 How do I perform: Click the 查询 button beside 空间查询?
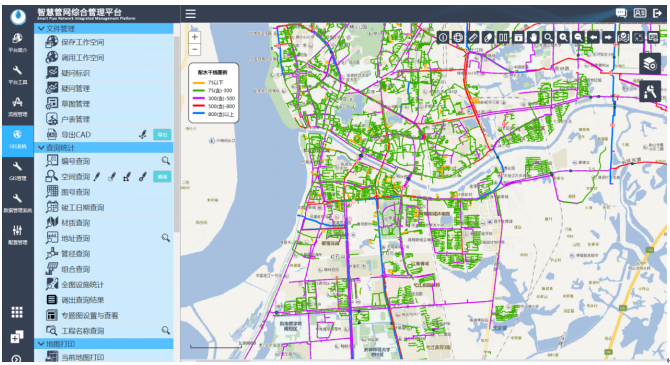point(162,177)
